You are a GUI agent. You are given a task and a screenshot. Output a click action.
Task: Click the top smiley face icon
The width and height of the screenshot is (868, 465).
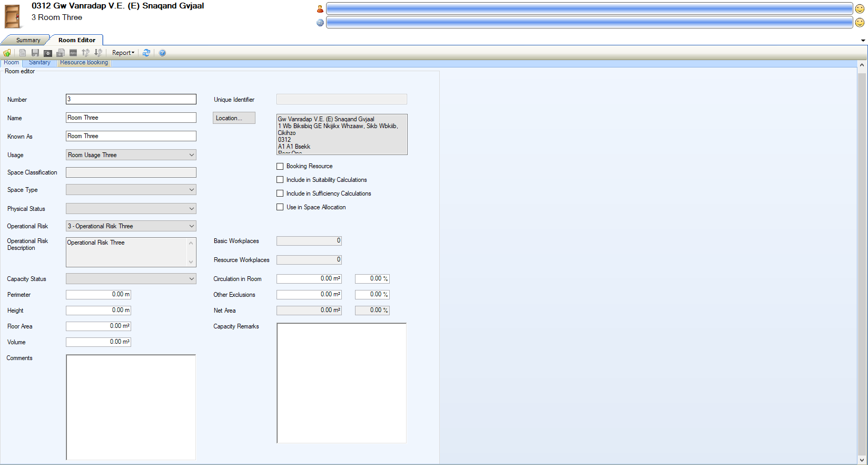tap(860, 9)
